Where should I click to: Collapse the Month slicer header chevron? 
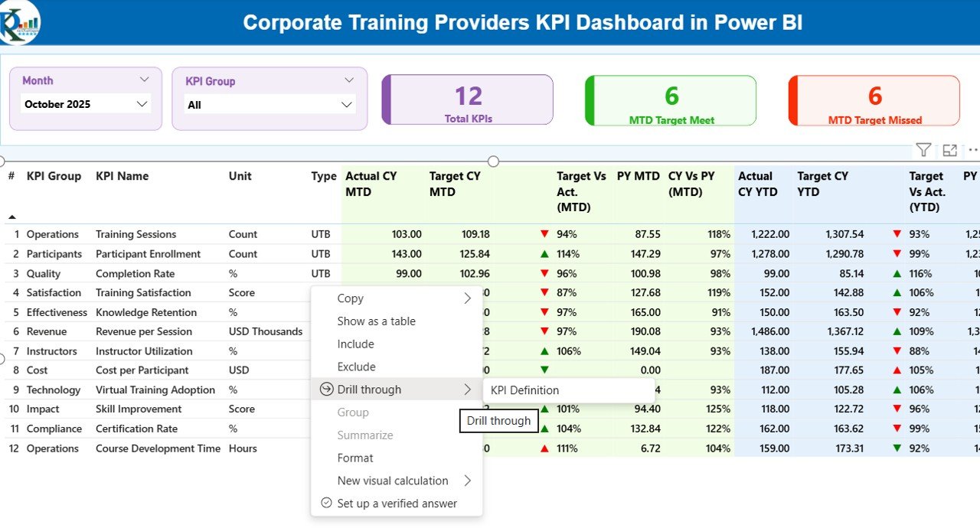145,80
